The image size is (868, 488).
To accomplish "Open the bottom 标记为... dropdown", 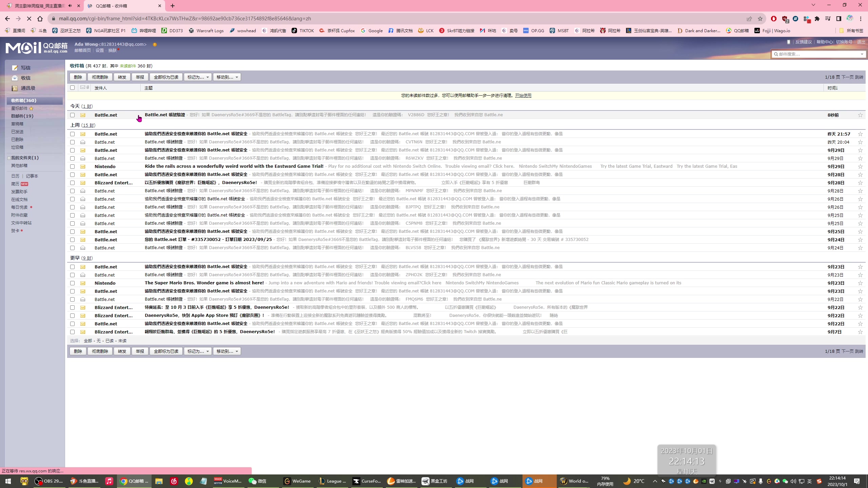I will click(198, 351).
